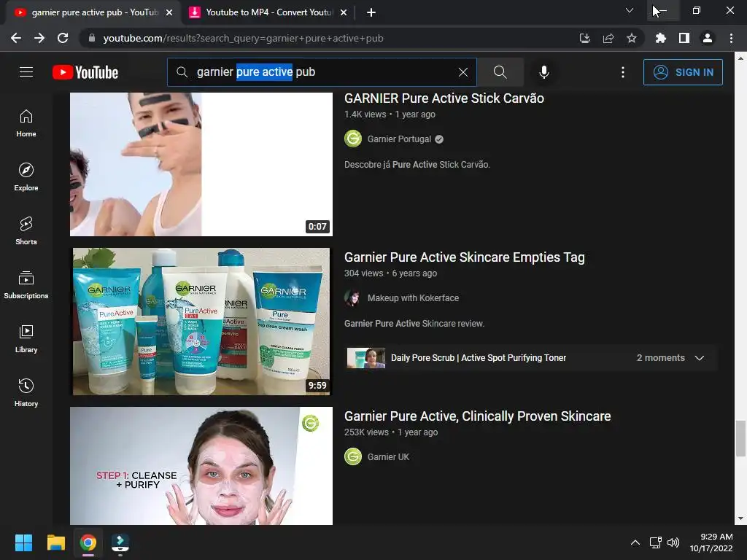This screenshot has width=747, height=560.
Task: Close the Youtube to MP4 tab
Action: [344, 12]
